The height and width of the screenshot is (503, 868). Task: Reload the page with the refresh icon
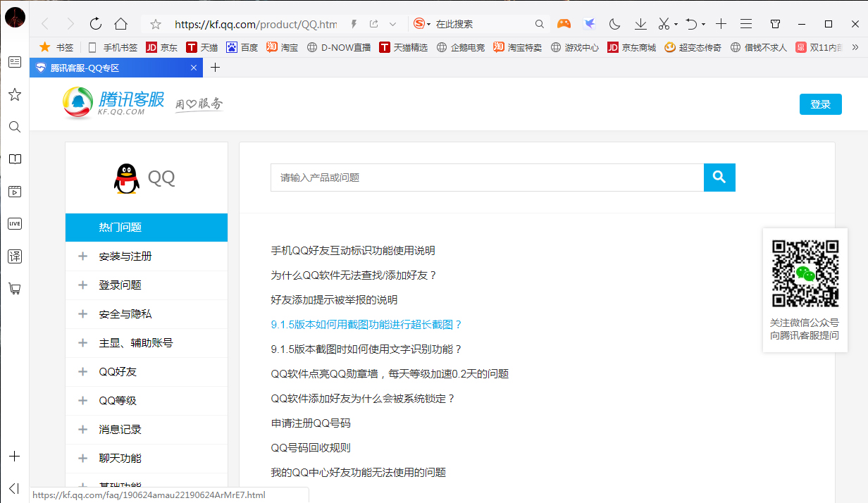[95, 23]
